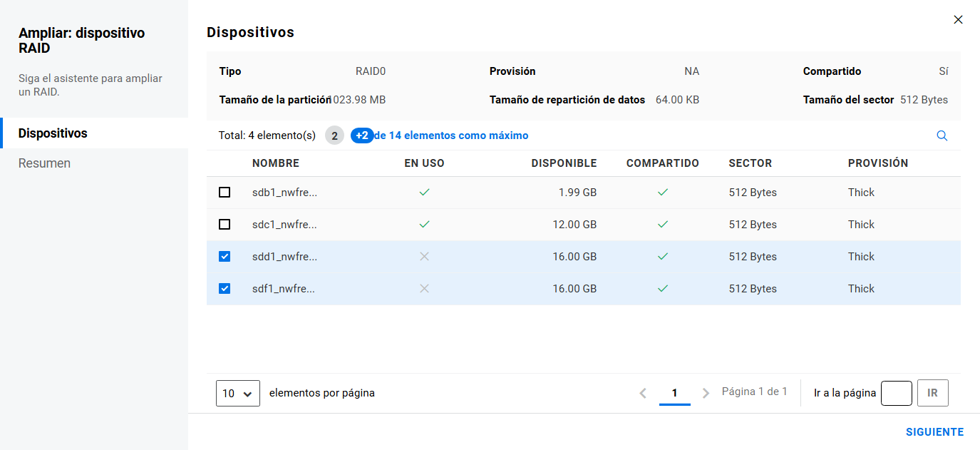Viewport: 980px width, 450px height.
Task: Click the selected count badge showing 2
Action: tap(334, 135)
